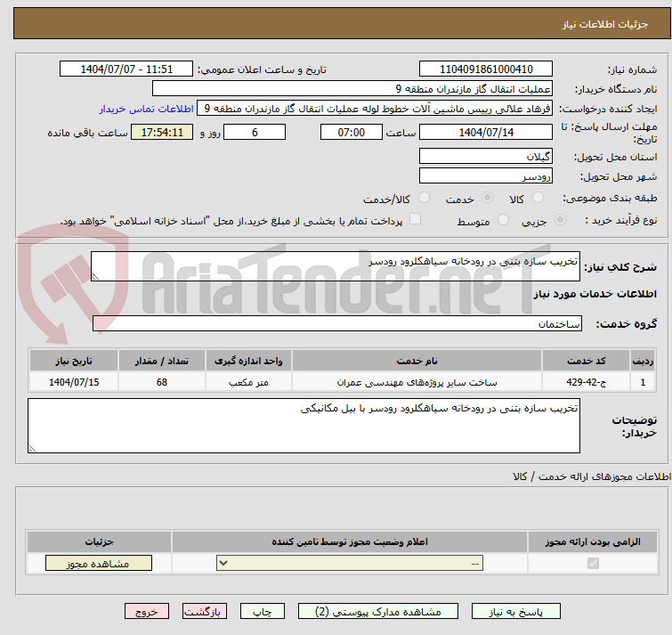Viewport: 672px width, 635px height.
Task: Click the نام خدمت column header
Action: (x=417, y=361)
